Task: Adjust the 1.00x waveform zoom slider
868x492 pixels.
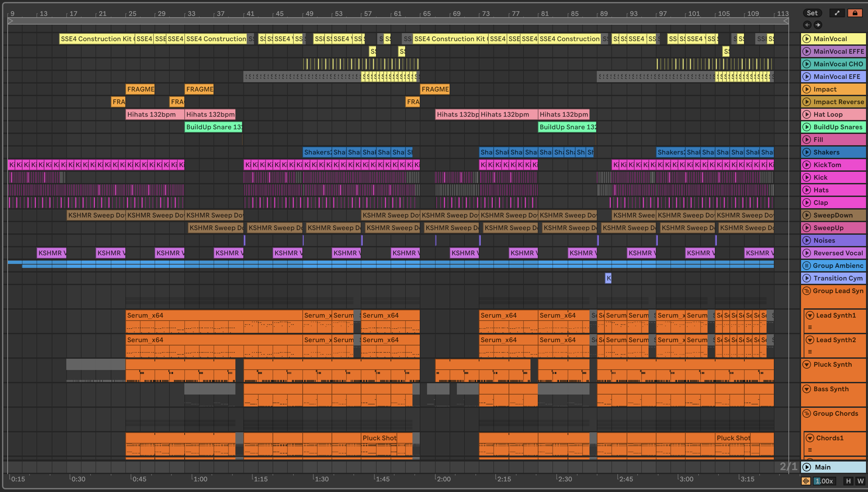Action: click(824, 481)
